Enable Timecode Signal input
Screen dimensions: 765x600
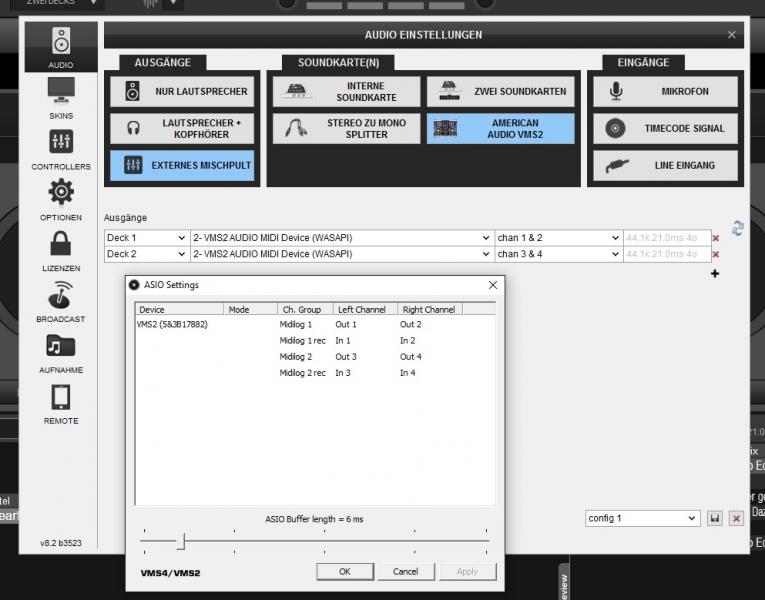click(x=665, y=128)
